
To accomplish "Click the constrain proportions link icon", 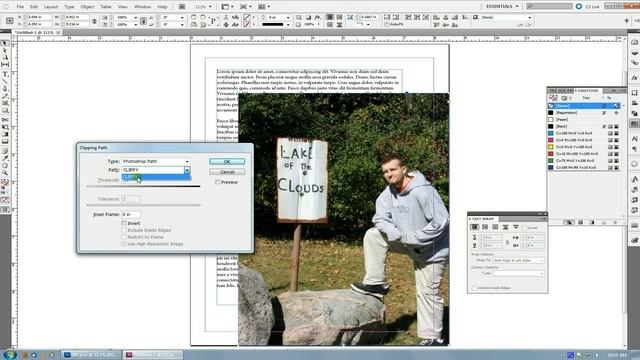I will click(94, 21).
